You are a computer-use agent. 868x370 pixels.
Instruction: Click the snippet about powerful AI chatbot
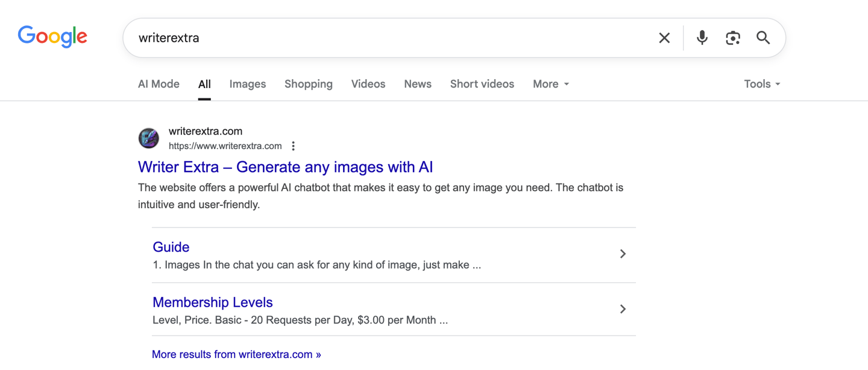click(x=381, y=196)
